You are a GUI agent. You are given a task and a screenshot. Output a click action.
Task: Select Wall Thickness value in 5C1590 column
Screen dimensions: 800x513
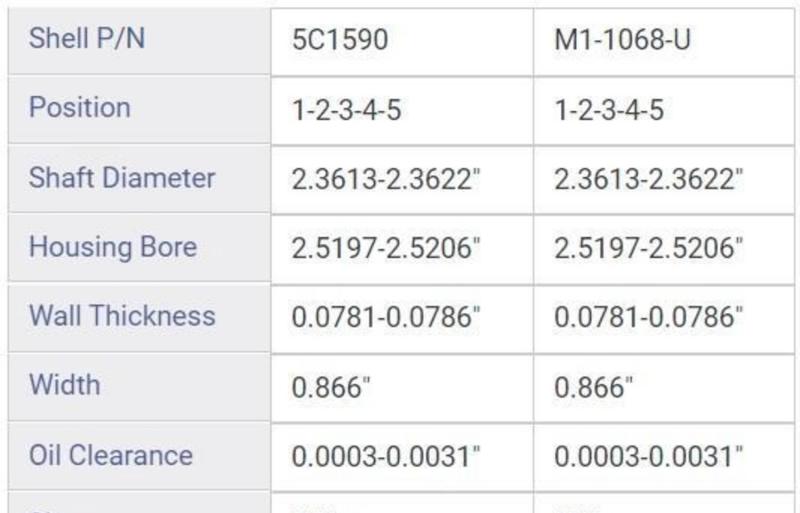386,317
